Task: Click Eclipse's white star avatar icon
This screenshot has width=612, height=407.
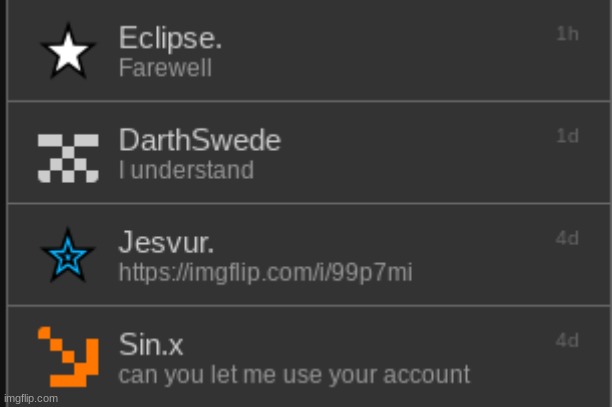Action: tap(68, 53)
